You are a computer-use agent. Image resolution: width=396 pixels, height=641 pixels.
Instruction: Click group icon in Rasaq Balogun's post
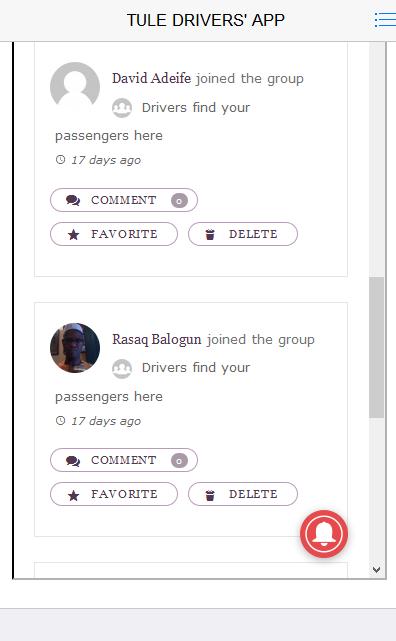pyautogui.click(x=122, y=368)
